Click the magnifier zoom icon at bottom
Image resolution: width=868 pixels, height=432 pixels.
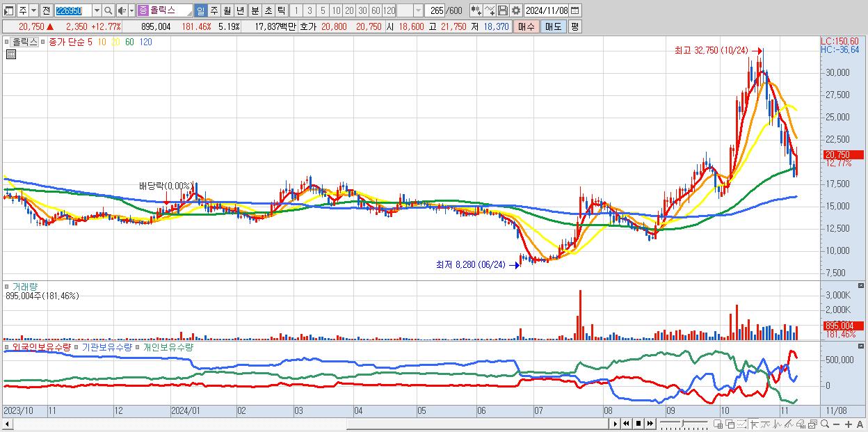coord(825,424)
